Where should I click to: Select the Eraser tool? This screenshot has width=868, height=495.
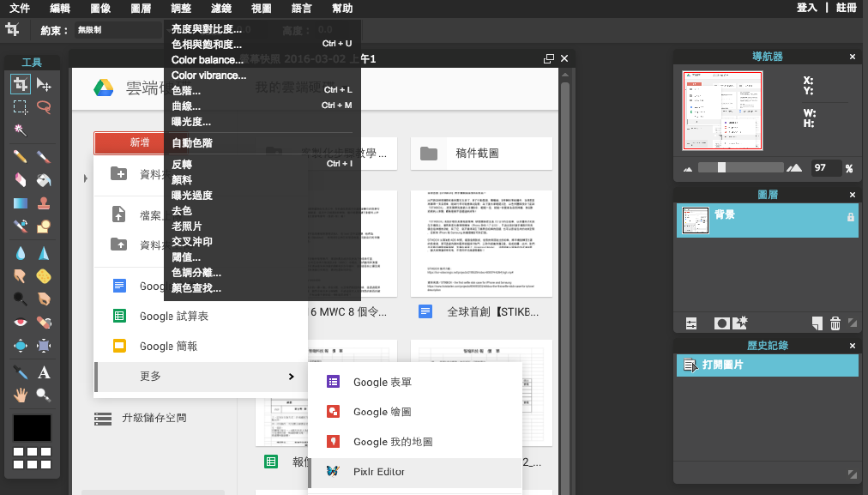coord(21,180)
